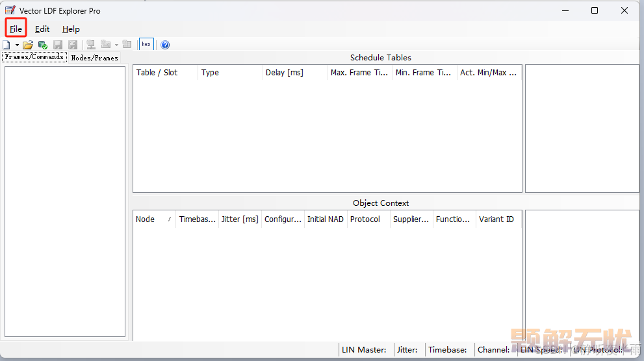Open the new-file dropdown arrow
This screenshot has height=361, width=644.
(17, 45)
